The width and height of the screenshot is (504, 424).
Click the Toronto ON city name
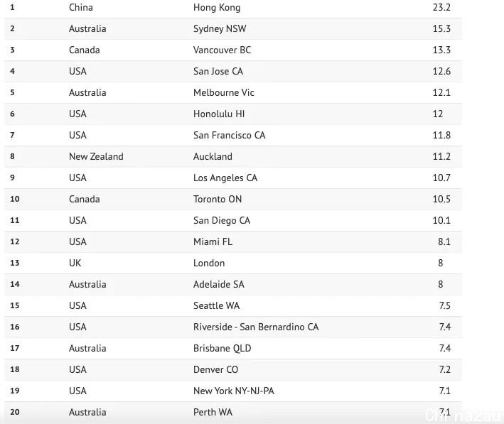click(x=218, y=199)
